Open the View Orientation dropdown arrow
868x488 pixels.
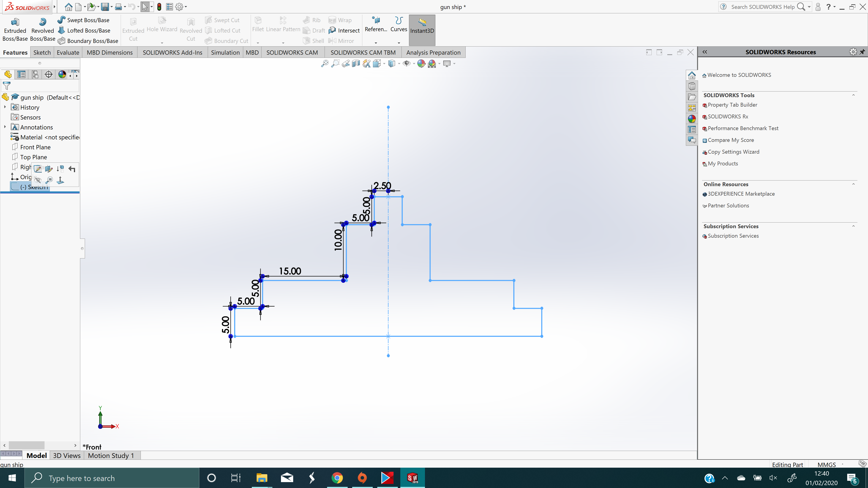384,64
